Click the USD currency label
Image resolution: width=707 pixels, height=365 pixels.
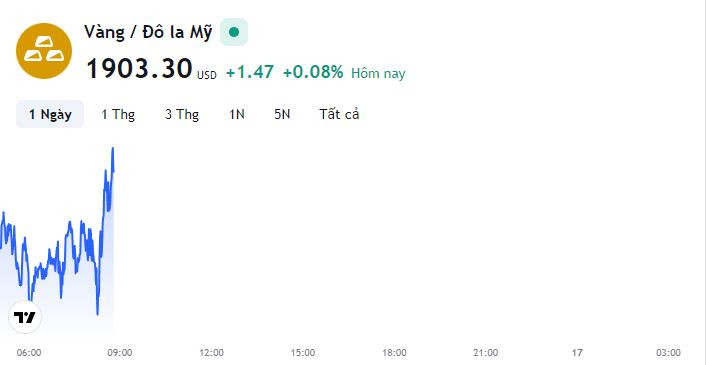click(207, 75)
